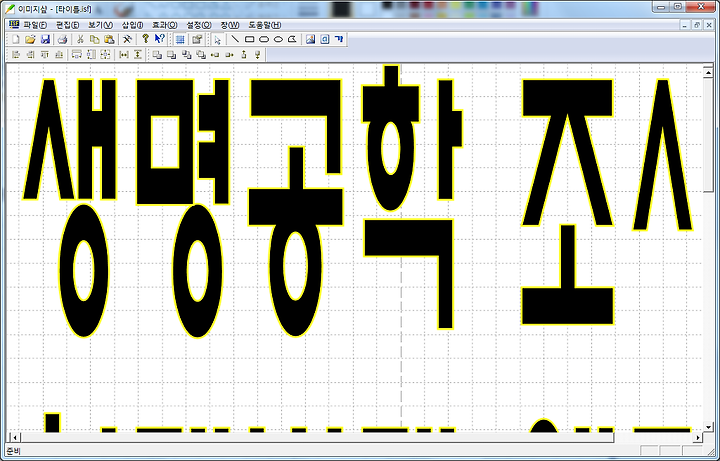Click the horizontal scrollbar left arrow
720x461 pixels.
pos(15,438)
